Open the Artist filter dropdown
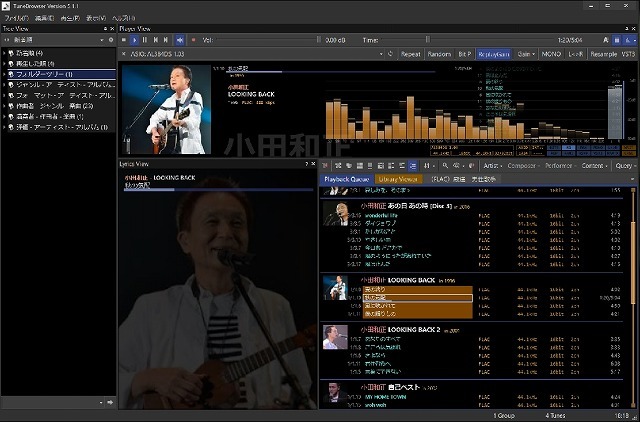This screenshot has width=640, height=422. (x=492, y=165)
